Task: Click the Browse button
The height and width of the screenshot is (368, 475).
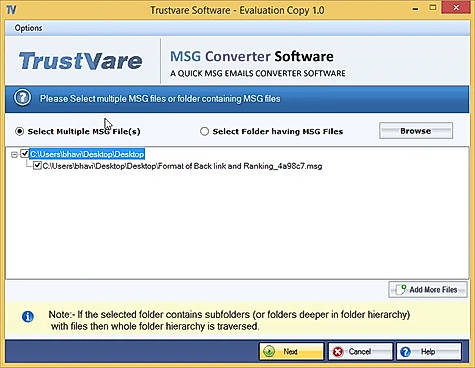Action: (416, 131)
